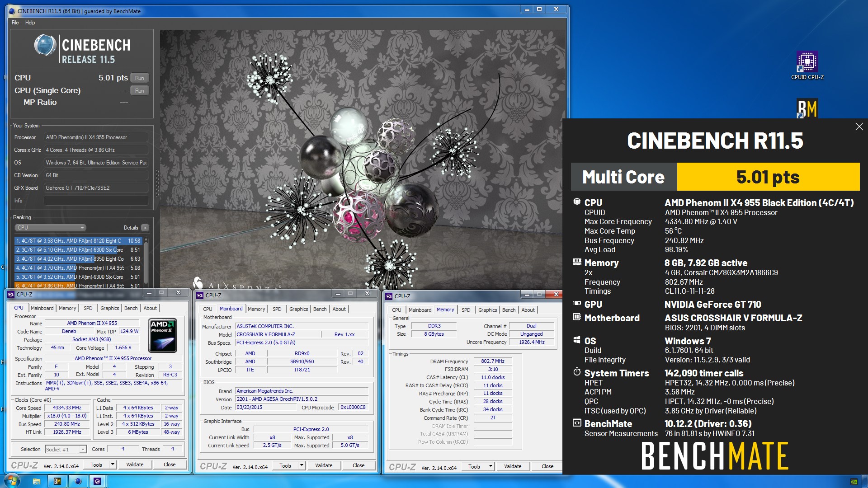Click BIOS version field 2201 AMD AGESA
This screenshot has width=868, height=488.
[x=302, y=399]
